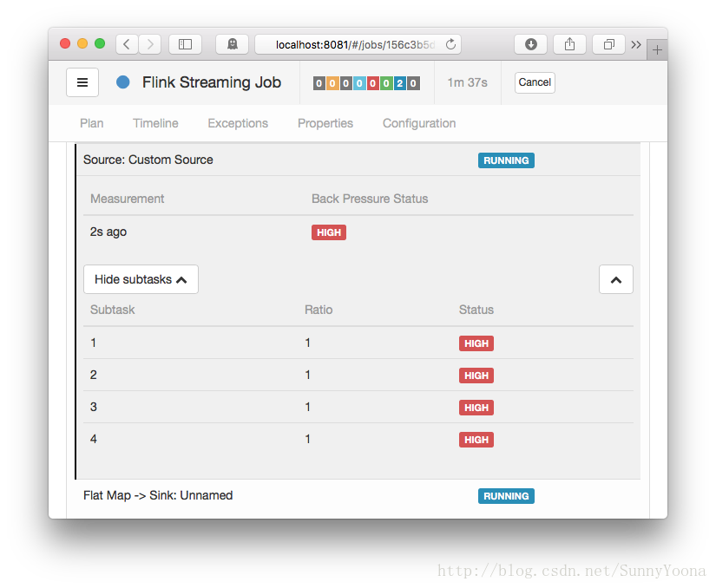Collapse subtasks with Hide subtasks button
716x588 pixels.
[141, 279]
